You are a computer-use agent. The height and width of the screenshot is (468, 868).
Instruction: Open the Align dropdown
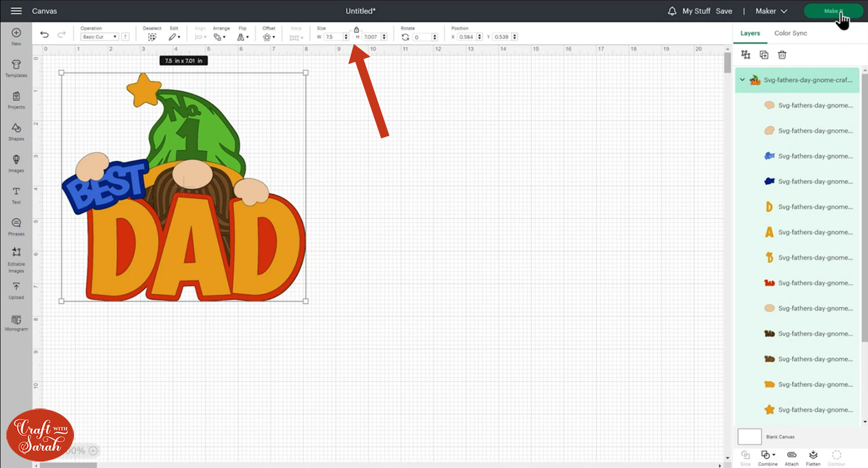200,37
